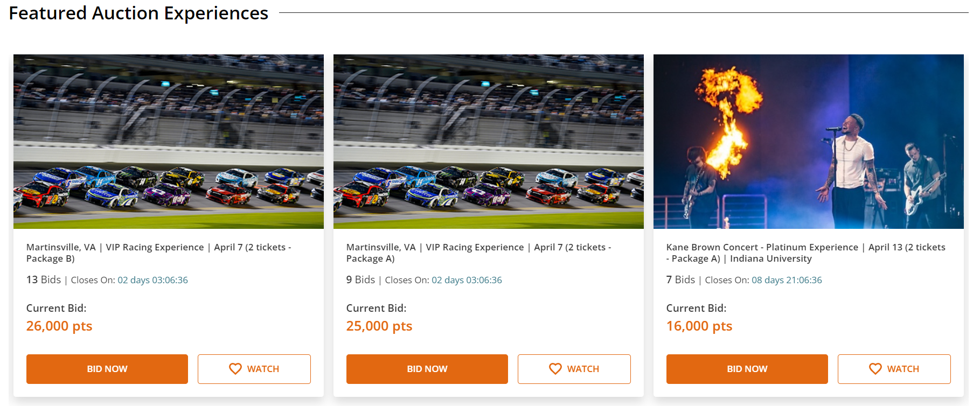Click the Featured Auction Experiences heading

138,13
